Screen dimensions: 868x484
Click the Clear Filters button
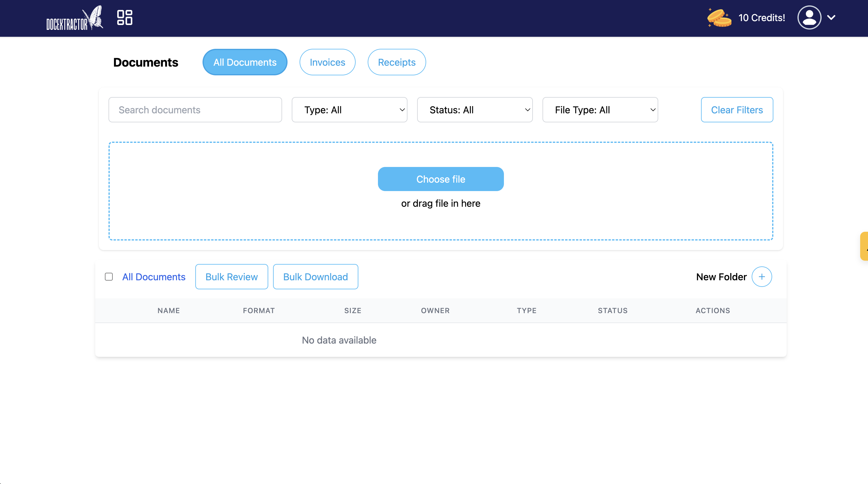coord(737,110)
